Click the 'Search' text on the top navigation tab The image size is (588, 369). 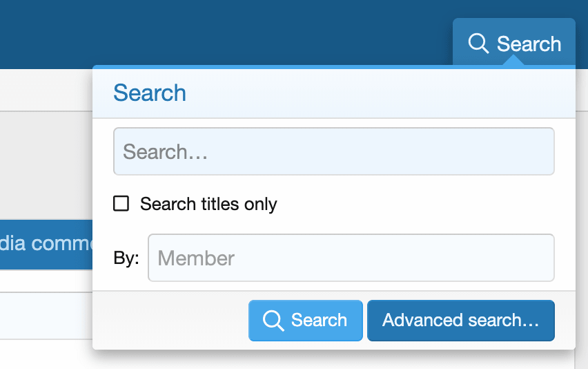(x=529, y=44)
